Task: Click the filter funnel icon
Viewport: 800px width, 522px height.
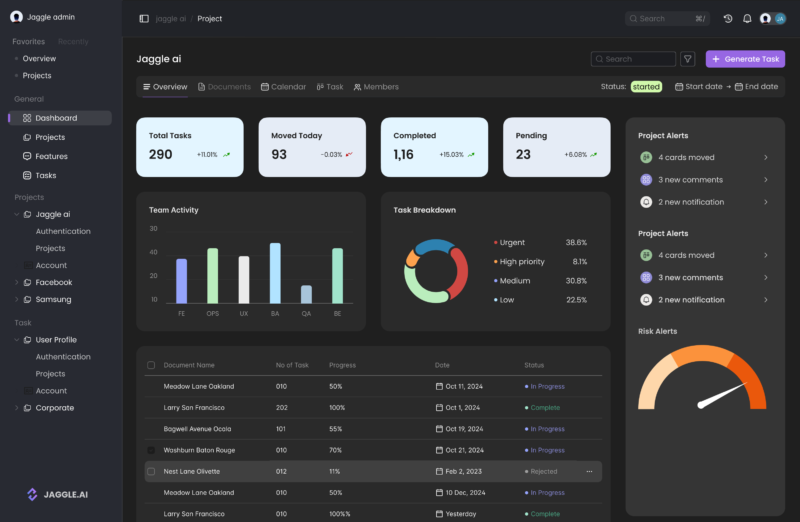Action: [688, 59]
